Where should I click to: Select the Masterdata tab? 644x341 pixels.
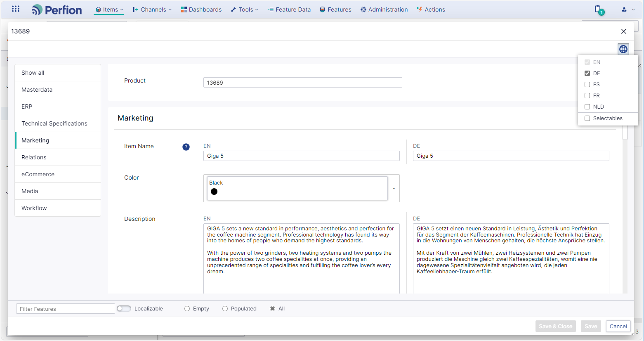pyautogui.click(x=58, y=90)
